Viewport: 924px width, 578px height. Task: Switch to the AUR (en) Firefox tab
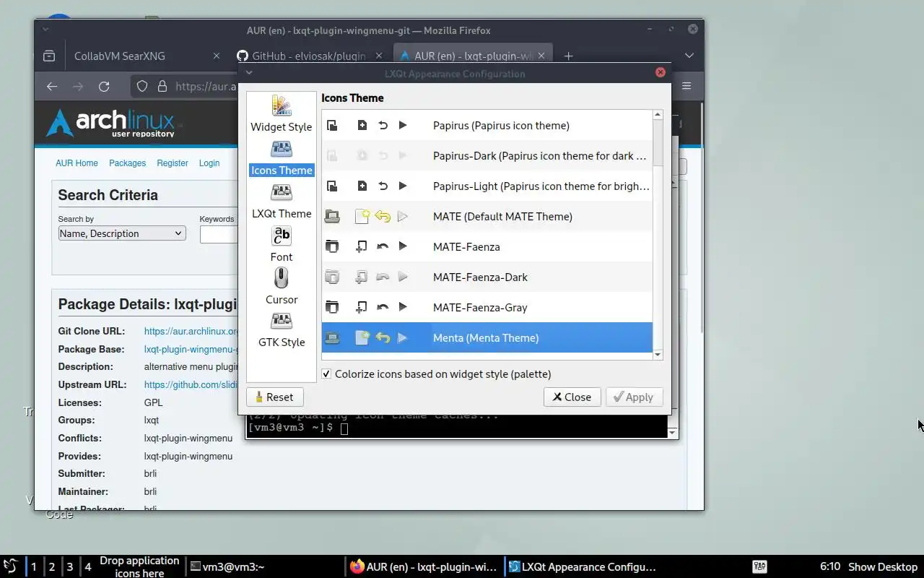pyautogui.click(x=473, y=56)
